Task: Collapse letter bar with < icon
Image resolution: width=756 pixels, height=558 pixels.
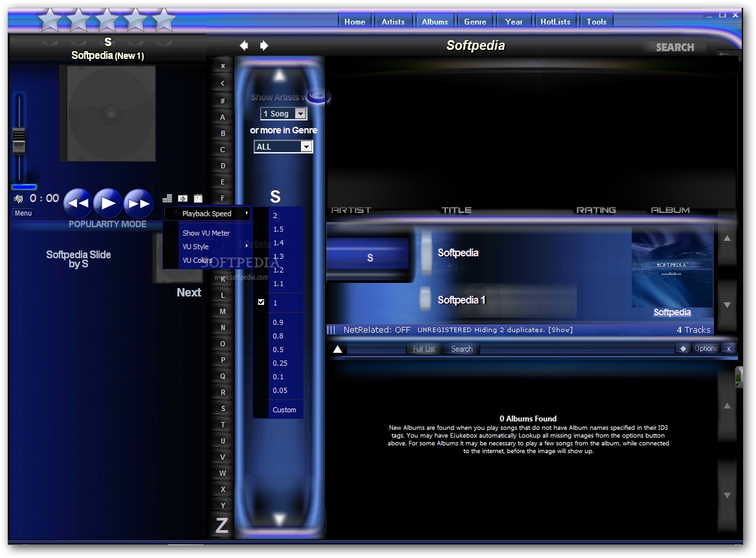Action: [222, 83]
